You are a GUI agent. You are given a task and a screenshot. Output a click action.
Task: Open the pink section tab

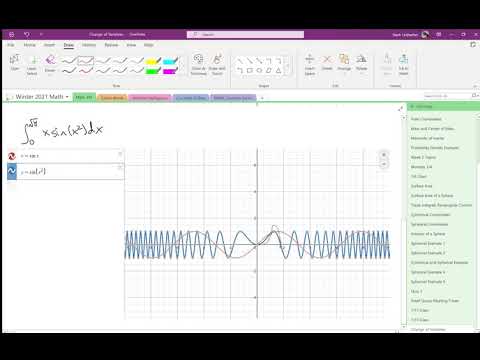[x=150, y=97]
